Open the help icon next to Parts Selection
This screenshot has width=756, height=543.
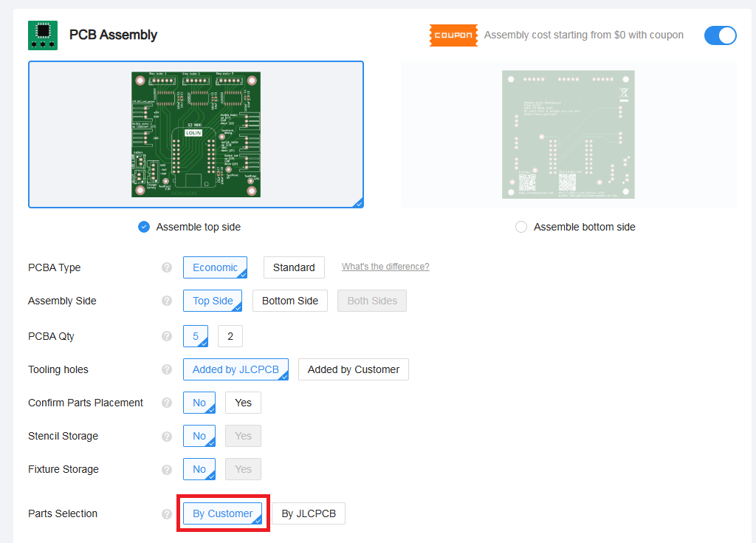[x=167, y=514]
